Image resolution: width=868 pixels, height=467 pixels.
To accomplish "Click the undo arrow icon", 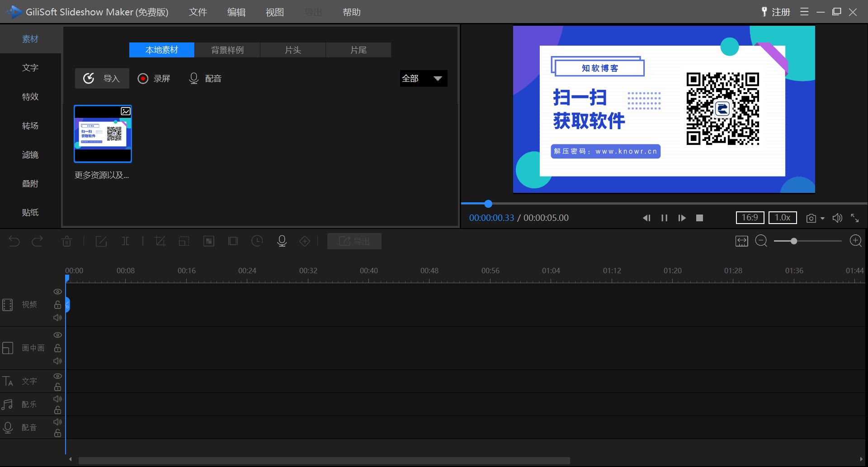I will click(14, 241).
